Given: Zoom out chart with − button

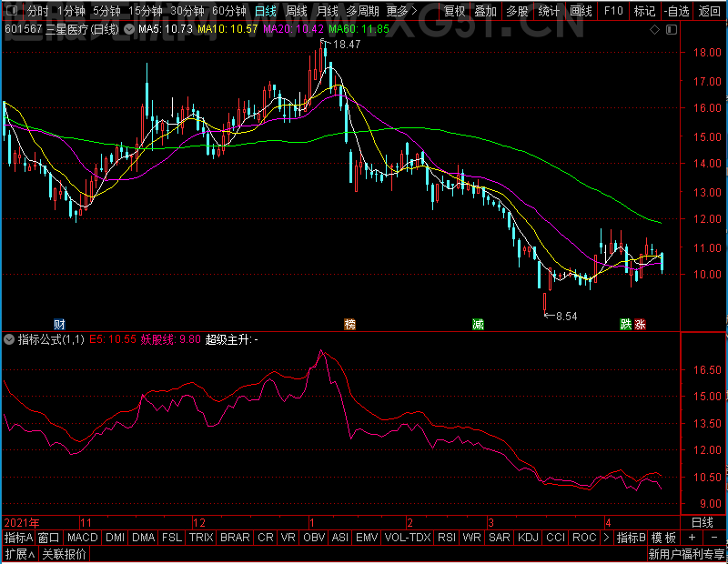Looking at the screenshot, I should point(714,538).
